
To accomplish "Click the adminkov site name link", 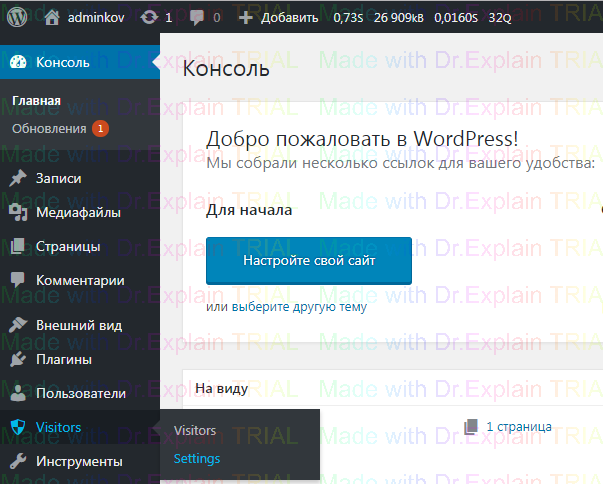I will (x=96, y=17).
